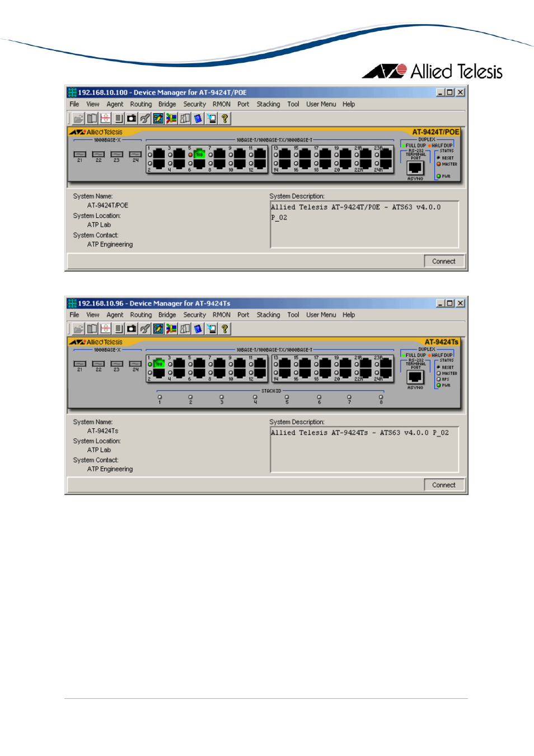534x756 pixels.
Task: Click the PWR LED on AT-9424T/POE panel
Action: click(x=439, y=176)
